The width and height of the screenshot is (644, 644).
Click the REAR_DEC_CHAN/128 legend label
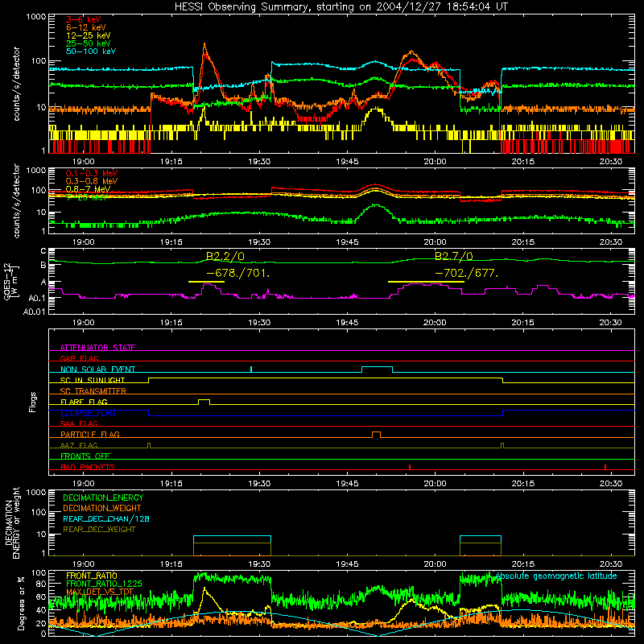[106, 518]
